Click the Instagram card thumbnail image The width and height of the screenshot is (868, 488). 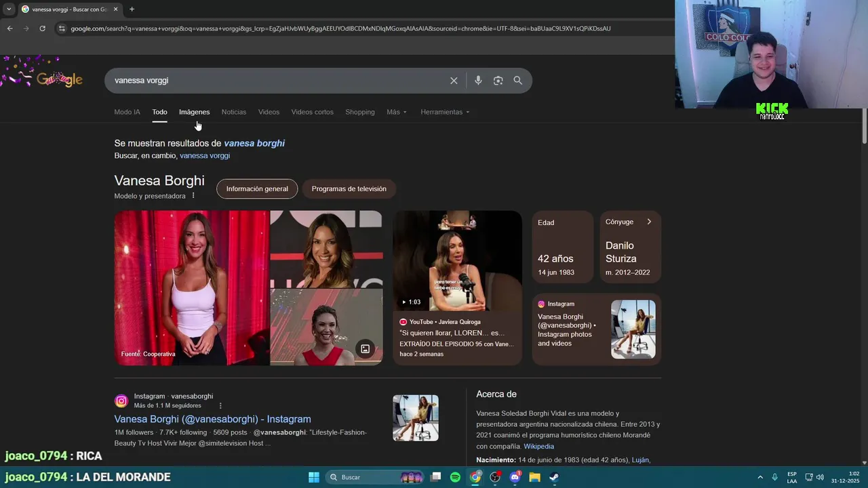(633, 329)
